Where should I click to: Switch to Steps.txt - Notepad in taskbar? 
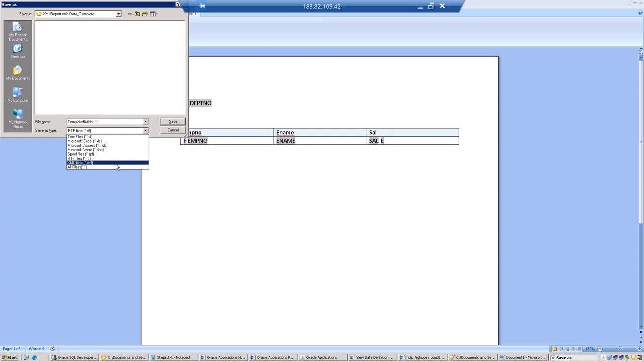tap(174, 358)
